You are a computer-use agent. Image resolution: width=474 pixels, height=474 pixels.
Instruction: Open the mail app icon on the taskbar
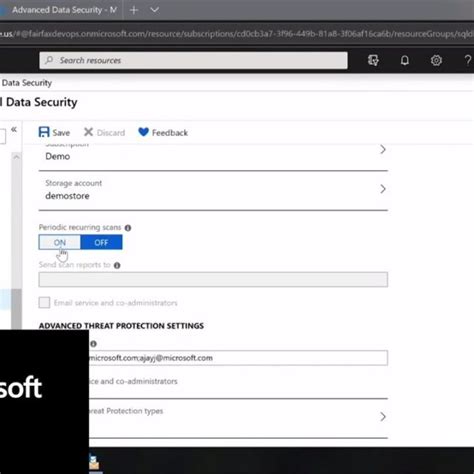(94, 462)
